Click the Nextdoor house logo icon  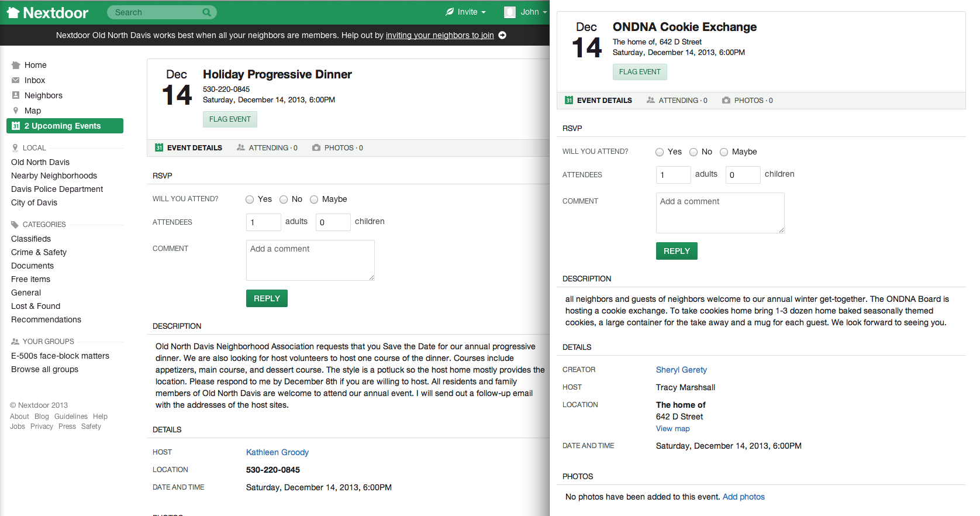click(13, 12)
